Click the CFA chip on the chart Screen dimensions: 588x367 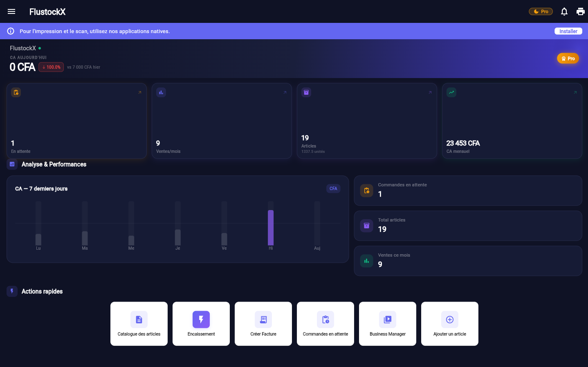click(333, 188)
